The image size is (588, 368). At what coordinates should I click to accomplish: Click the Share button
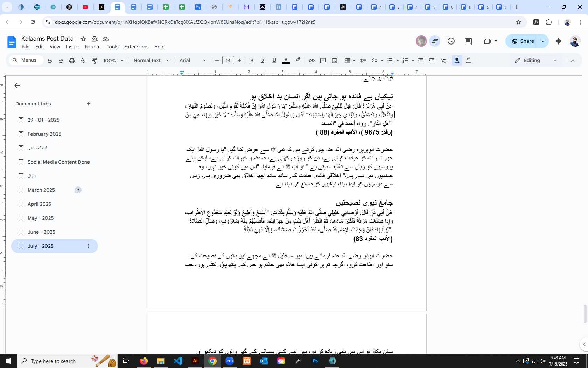pos(522,41)
